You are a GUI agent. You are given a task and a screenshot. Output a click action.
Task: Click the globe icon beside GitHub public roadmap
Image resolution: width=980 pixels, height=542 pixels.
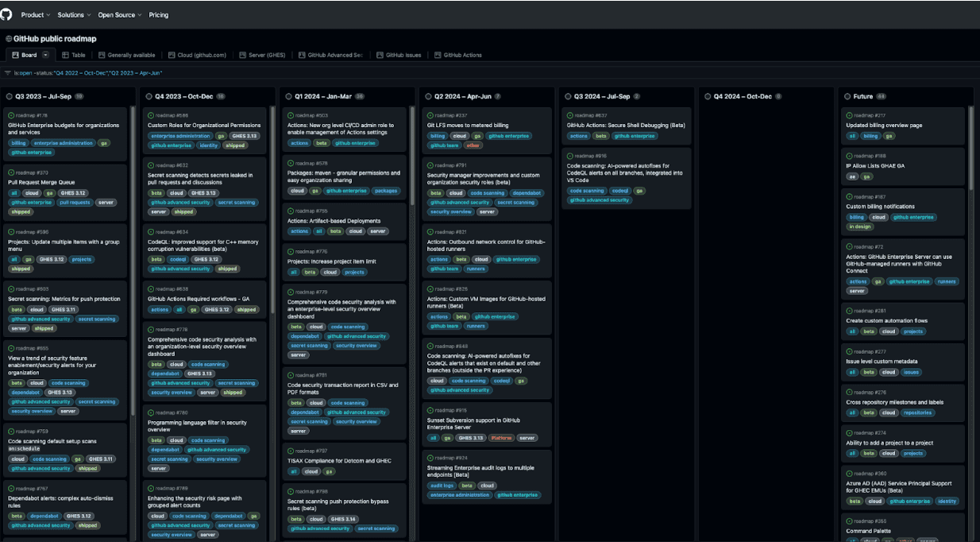(7, 37)
